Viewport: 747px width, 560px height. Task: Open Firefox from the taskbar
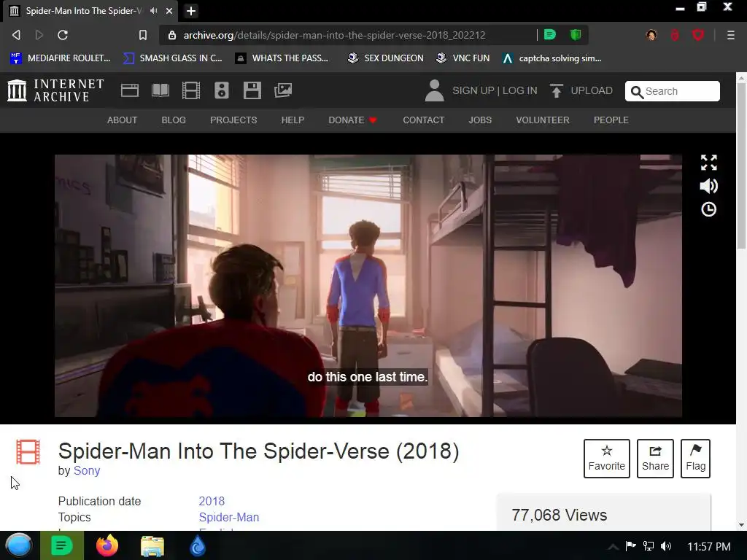[x=107, y=545]
